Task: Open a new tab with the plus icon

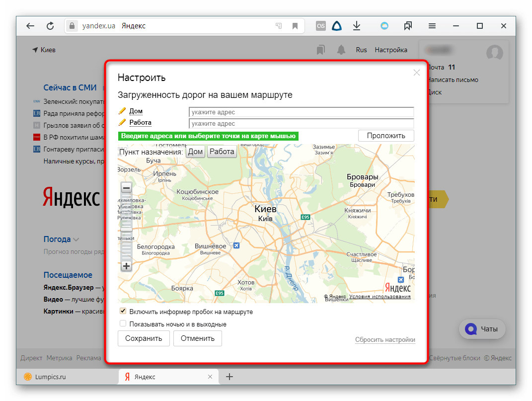Action: [x=229, y=377]
